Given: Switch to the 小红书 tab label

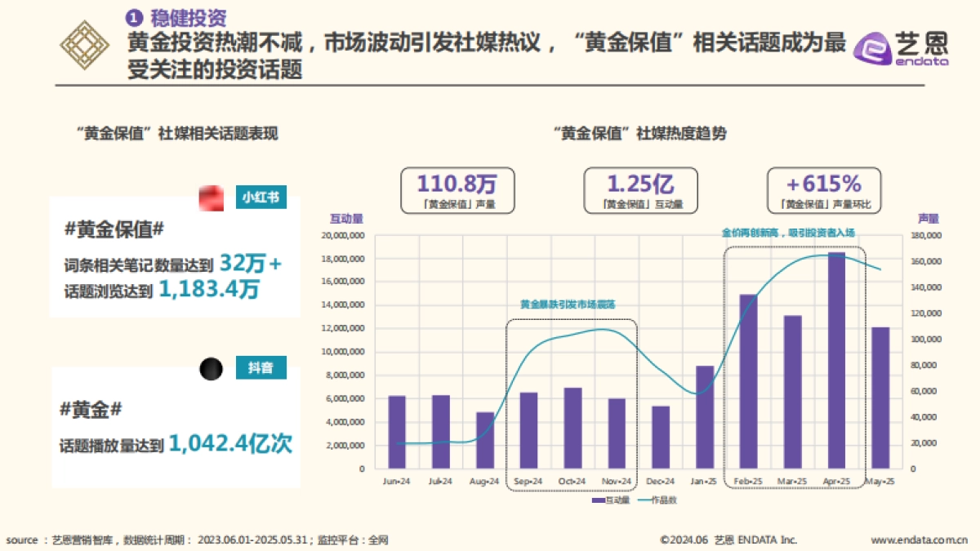Looking at the screenshot, I should coord(261,198).
